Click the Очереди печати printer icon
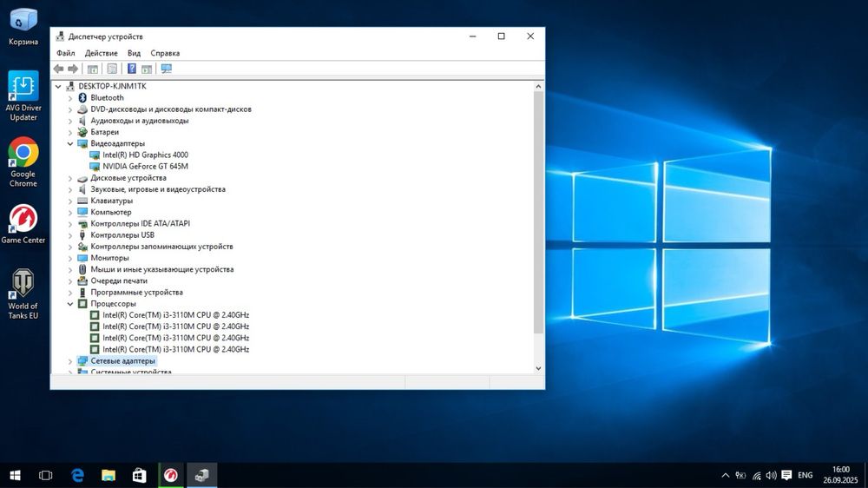Screen dimensions: 868x488 [82, 280]
